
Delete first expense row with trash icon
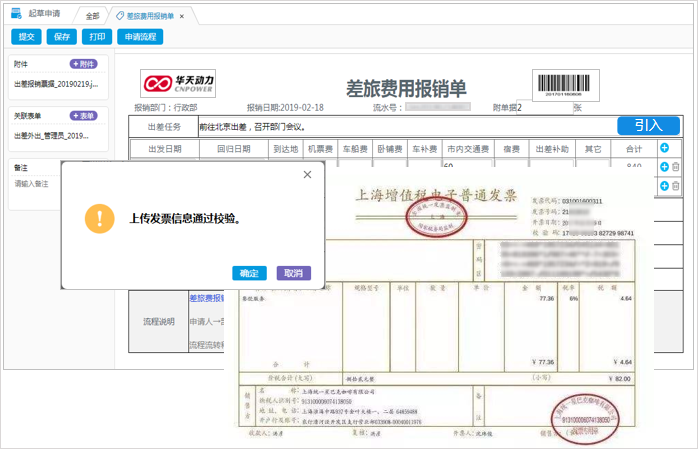pos(676,167)
